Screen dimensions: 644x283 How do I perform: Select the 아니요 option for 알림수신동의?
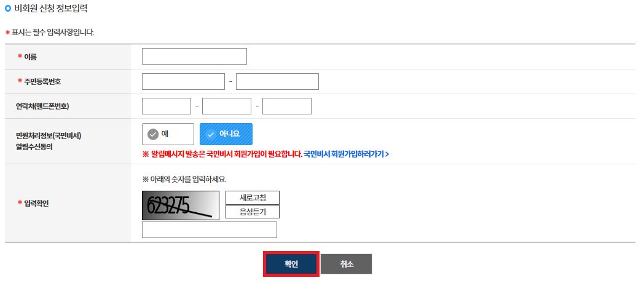tap(226, 134)
